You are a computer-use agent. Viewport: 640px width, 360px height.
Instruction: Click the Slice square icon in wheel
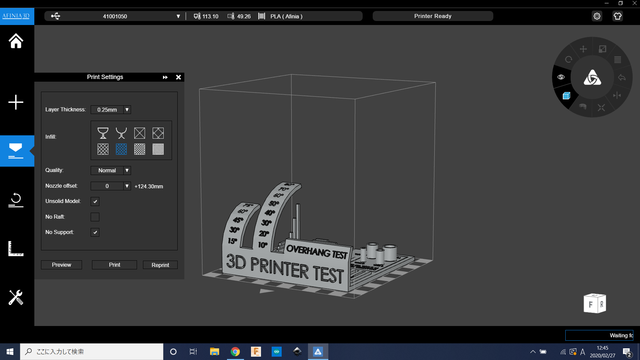(618, 60)
